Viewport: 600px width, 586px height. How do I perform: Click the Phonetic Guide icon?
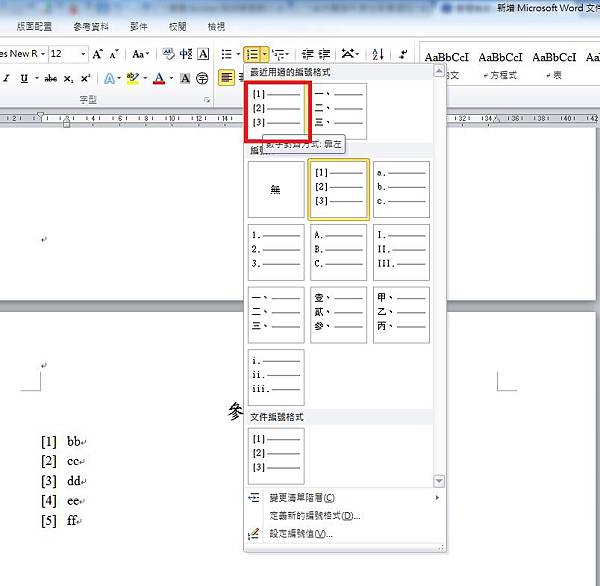[186, 54]
